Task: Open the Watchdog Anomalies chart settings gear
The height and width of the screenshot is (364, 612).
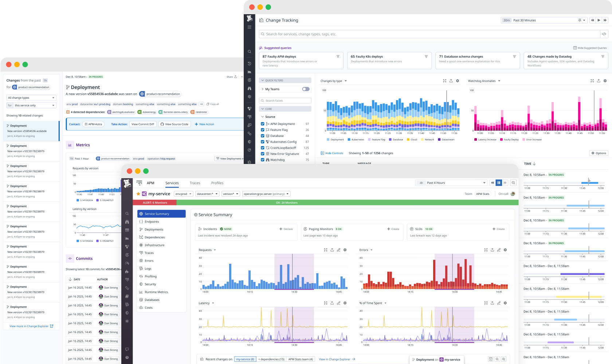Action: coord(605,81)
